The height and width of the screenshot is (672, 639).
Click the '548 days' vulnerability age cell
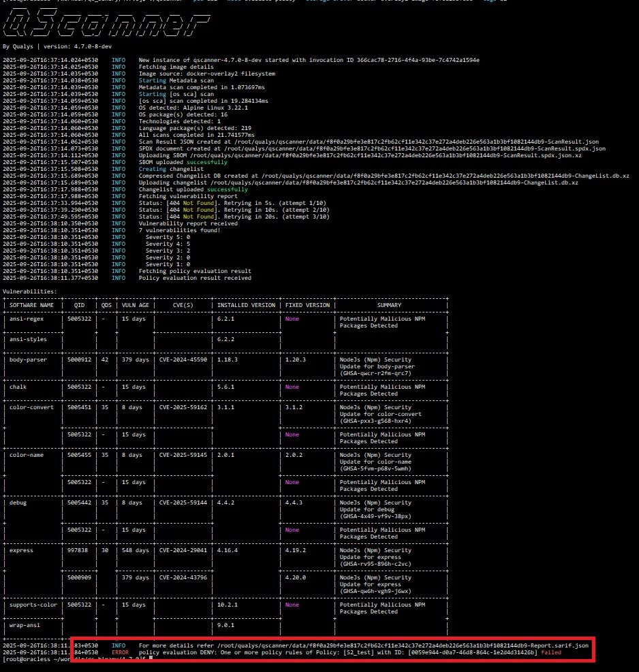coord(136,550)
